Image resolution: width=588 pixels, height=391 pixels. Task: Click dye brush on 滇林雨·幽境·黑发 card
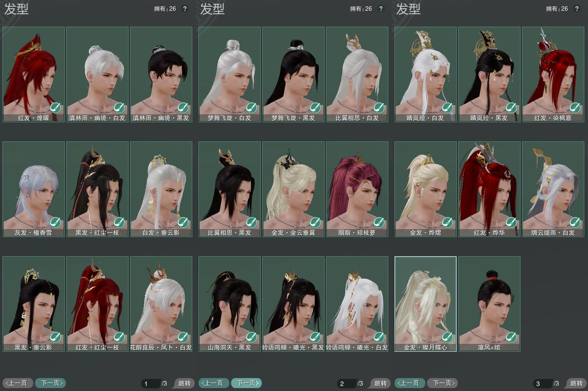[x=183, y=108]
